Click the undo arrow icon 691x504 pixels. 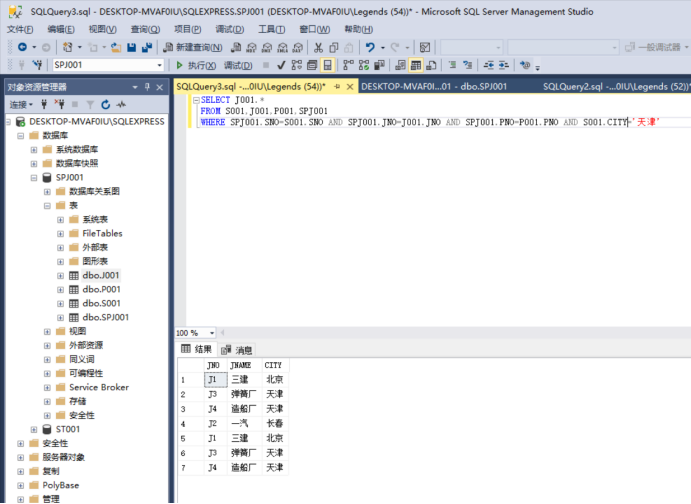(370, 47)
